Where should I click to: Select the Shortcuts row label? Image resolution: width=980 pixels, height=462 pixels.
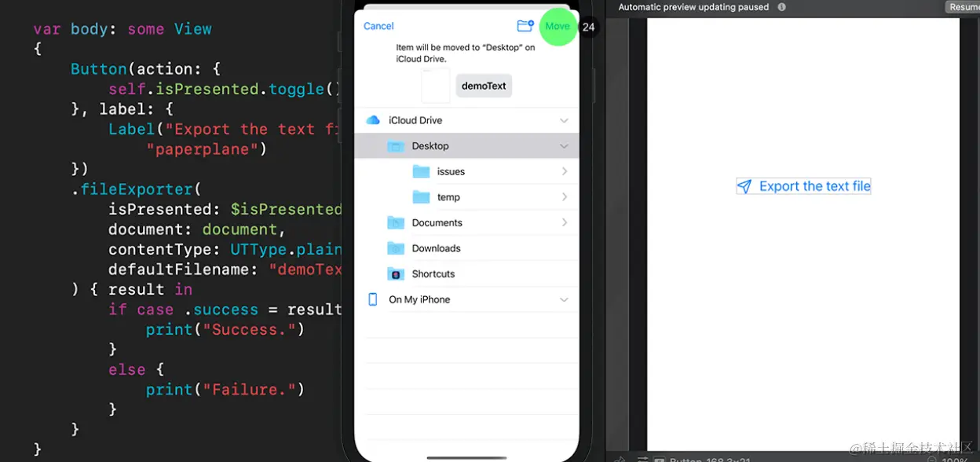coord(433,273)
